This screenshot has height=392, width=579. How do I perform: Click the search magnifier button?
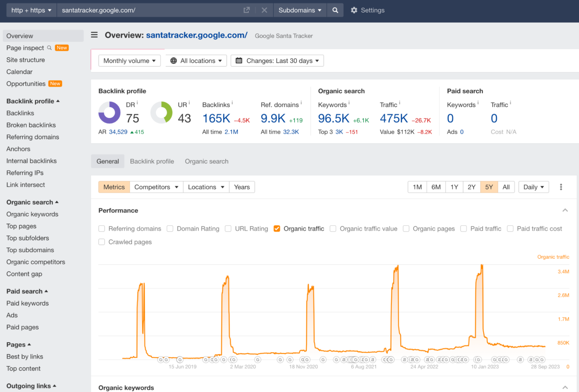(335, 10)
